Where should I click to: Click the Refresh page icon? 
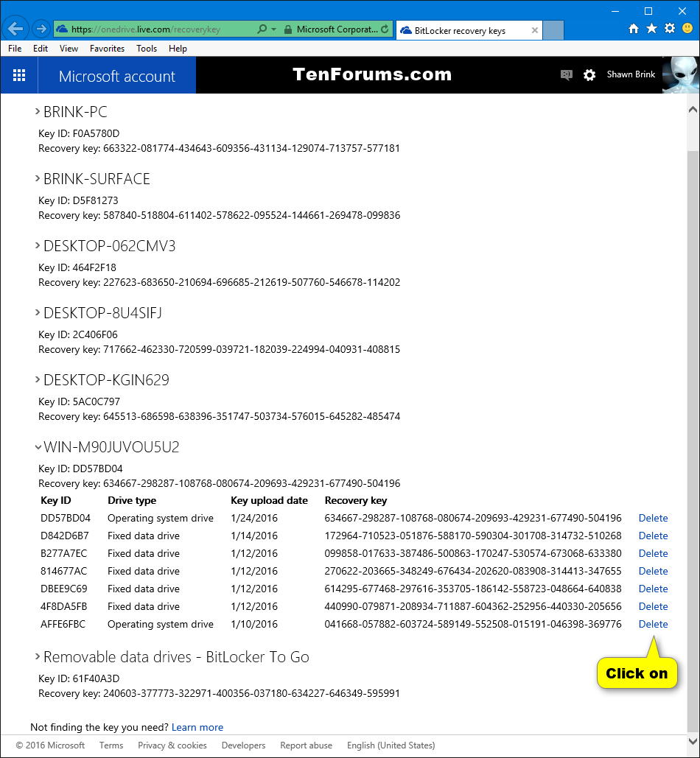coord(385,29)
